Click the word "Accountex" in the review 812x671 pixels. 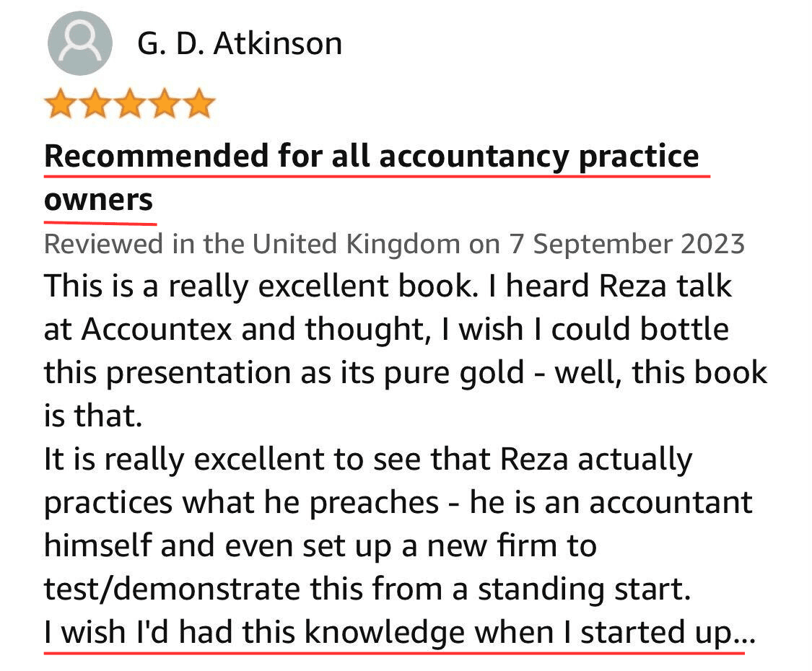point(157,330)
